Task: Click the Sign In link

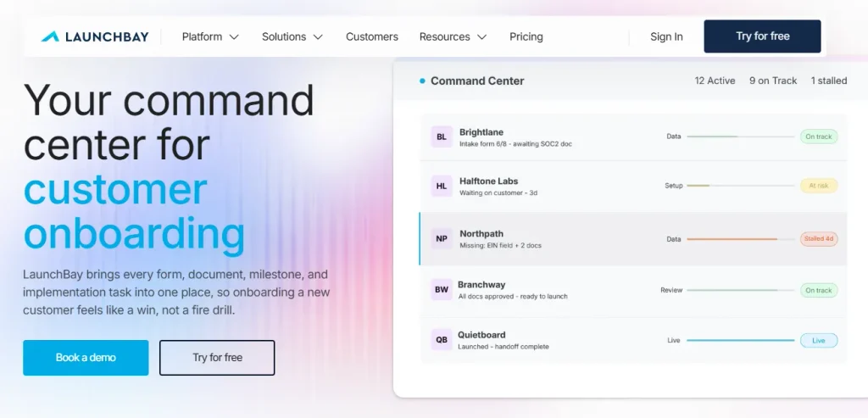Action: (666, 36)
